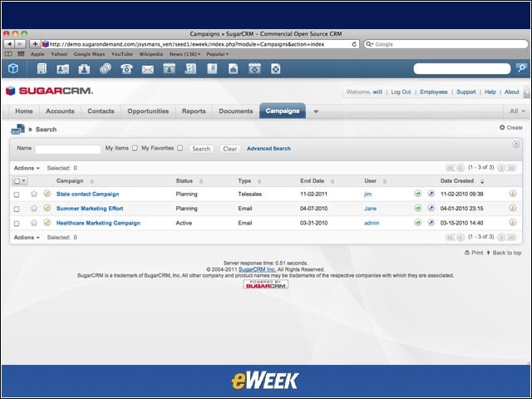
Task: Click the briefcase person icon in the toolbar
Action: [84, 69]
